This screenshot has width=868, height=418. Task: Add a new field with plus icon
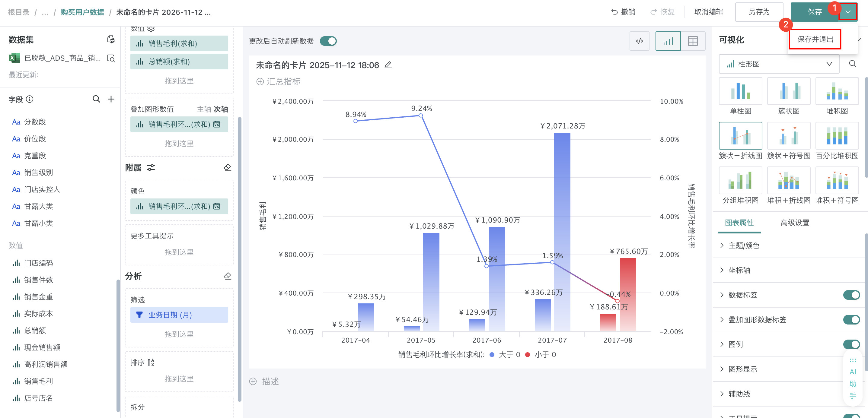[x=111, y=99]
